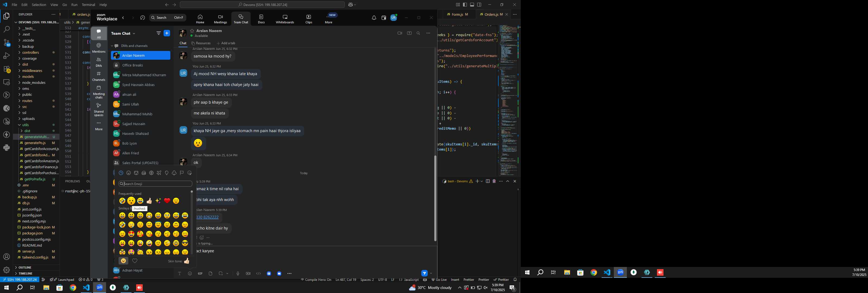Open Zoom notifications bell

pos(374,18)
